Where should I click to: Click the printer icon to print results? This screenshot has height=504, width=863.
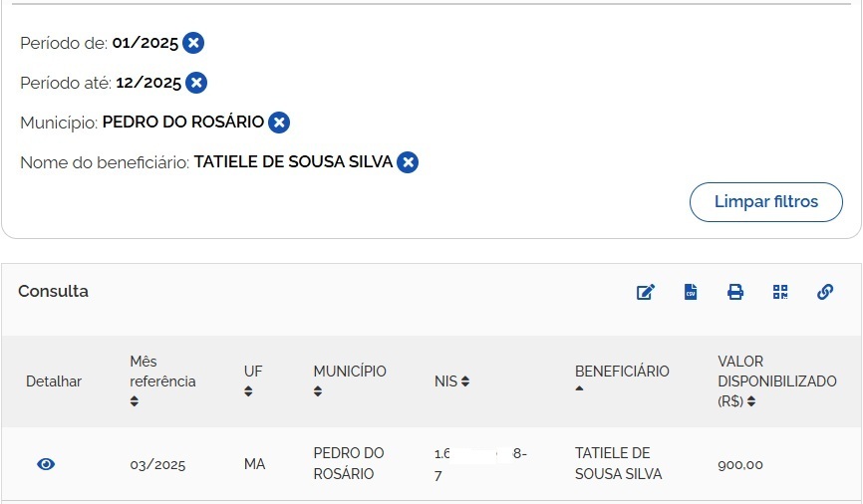tap(735, 292)
